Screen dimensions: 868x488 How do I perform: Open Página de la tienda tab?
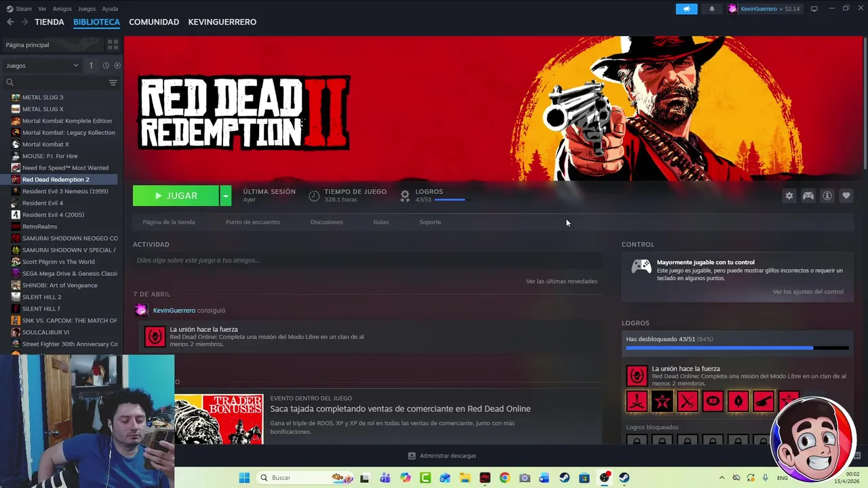pyautogui.click(x=169, y=222)
